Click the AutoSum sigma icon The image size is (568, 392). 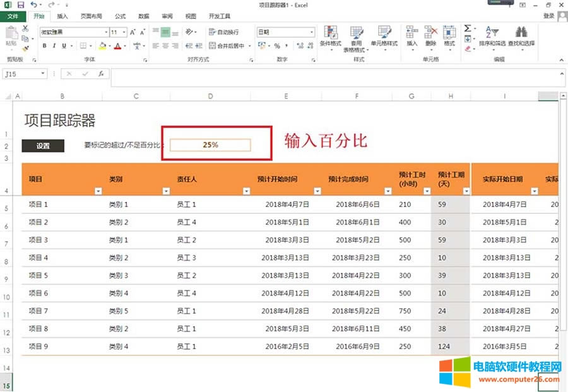[x=467, y=28]
